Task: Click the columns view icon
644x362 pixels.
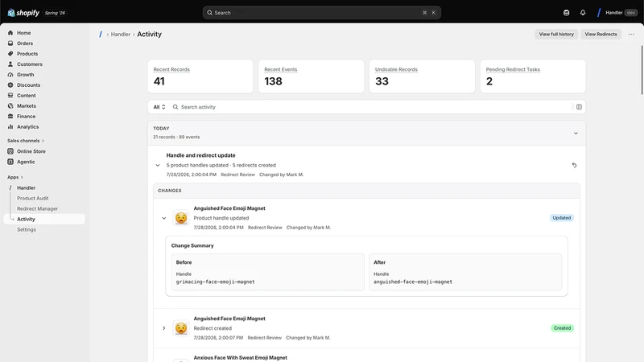Action: tap(579, 107)
